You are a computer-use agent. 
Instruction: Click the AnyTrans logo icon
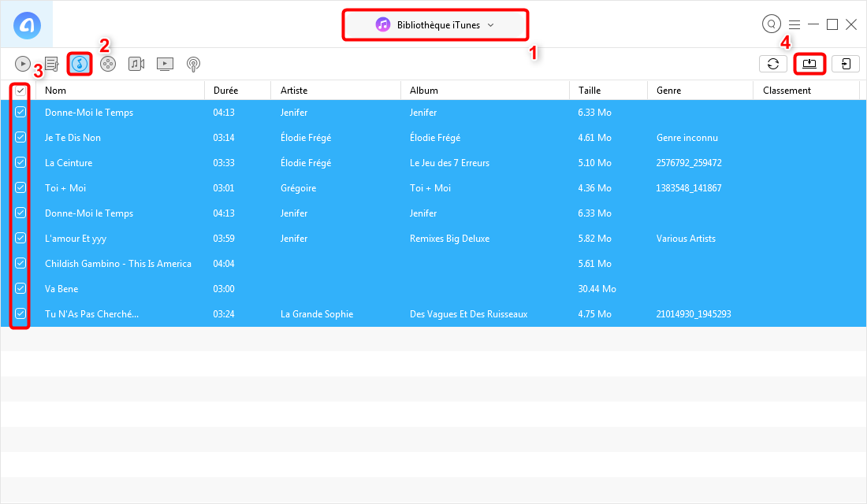coord(27,25)
